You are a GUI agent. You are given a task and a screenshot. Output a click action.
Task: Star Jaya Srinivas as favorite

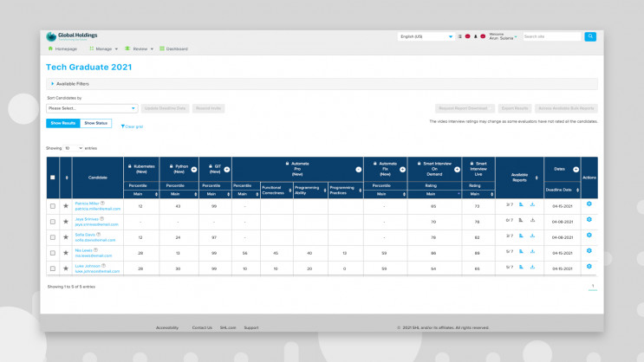click(x=66, y=222)
